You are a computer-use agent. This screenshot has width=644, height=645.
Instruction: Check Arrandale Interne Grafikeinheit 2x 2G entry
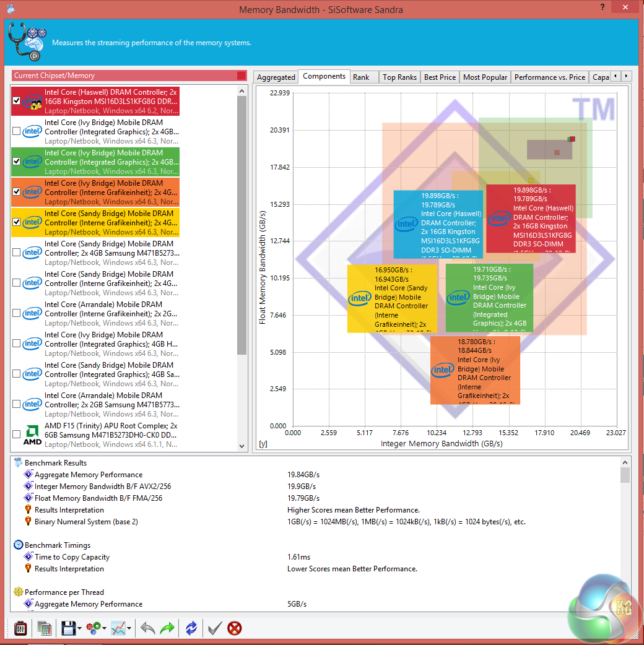coord(17,313)
